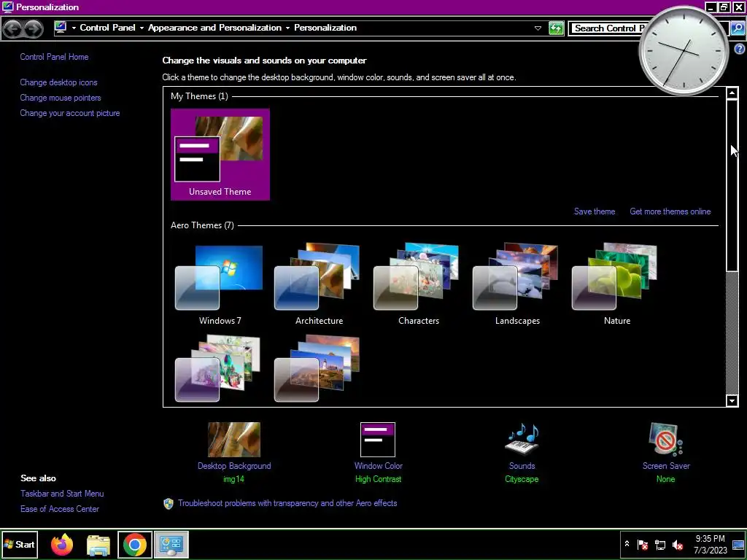
Task: Click the Action Center flag tray icon
Action: click(643, 544)
